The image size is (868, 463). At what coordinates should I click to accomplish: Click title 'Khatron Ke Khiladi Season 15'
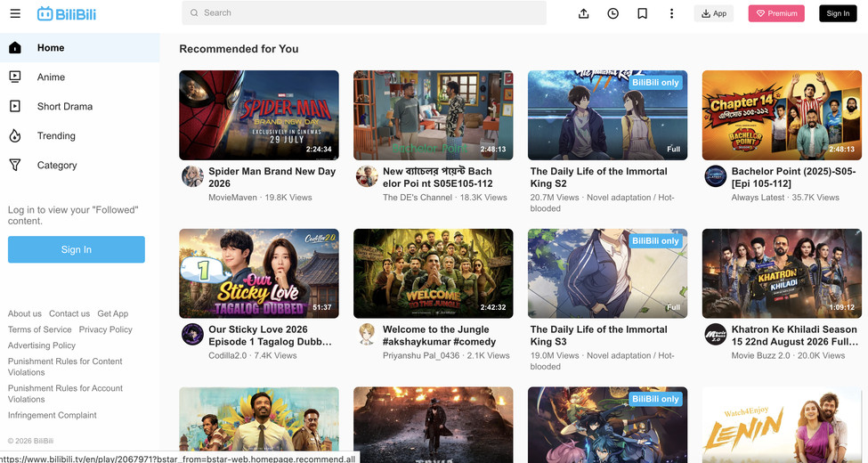click(794, 336)
